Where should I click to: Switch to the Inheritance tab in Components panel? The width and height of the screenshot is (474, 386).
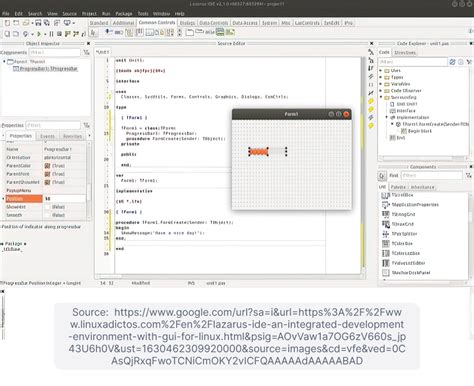pos(422,187)
